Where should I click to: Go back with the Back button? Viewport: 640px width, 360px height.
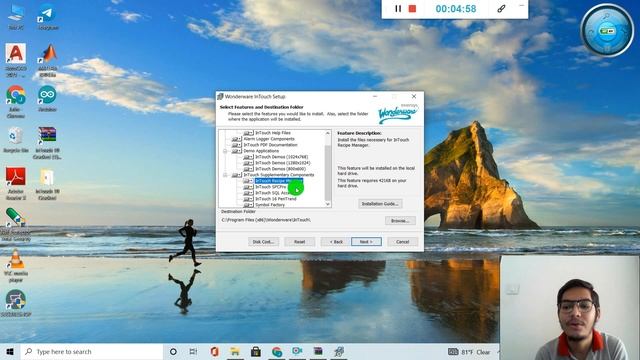point(336,242)
